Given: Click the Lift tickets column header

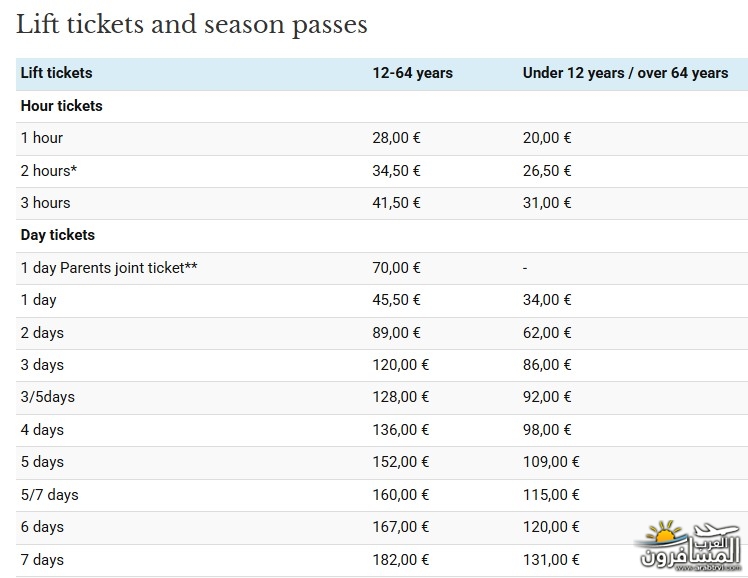Looking at the screenshot, I should point(56,73).
